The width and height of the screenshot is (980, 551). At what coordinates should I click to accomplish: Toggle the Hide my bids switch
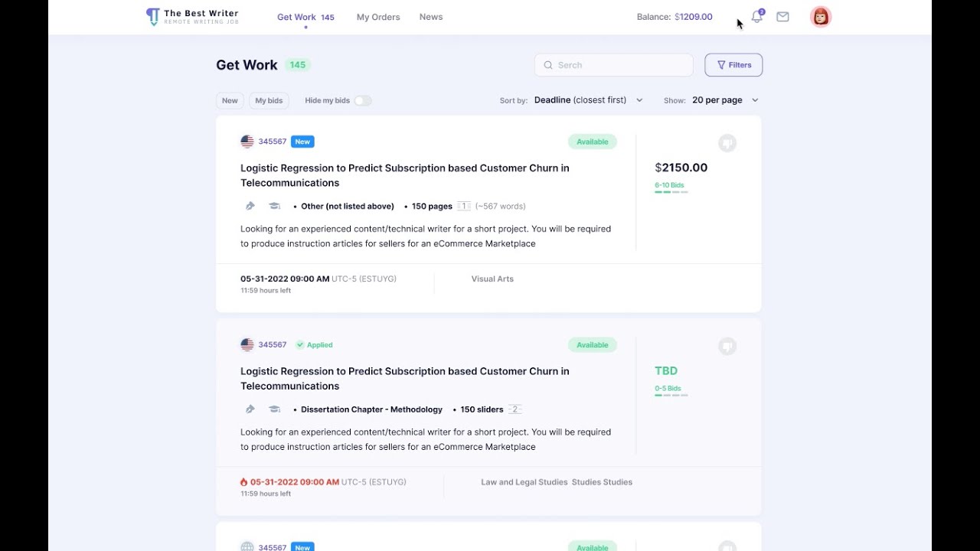click(362, 100)
